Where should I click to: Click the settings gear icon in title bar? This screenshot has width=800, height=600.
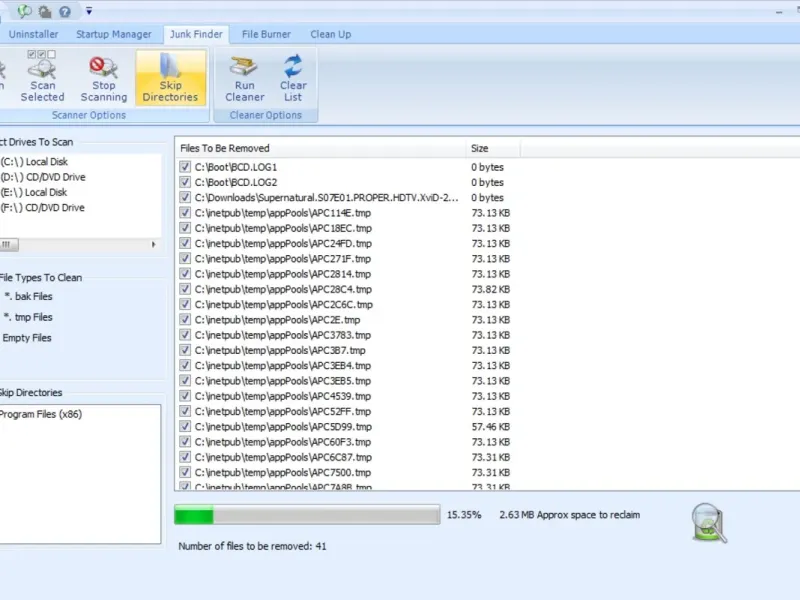click(x=45, y=11)
